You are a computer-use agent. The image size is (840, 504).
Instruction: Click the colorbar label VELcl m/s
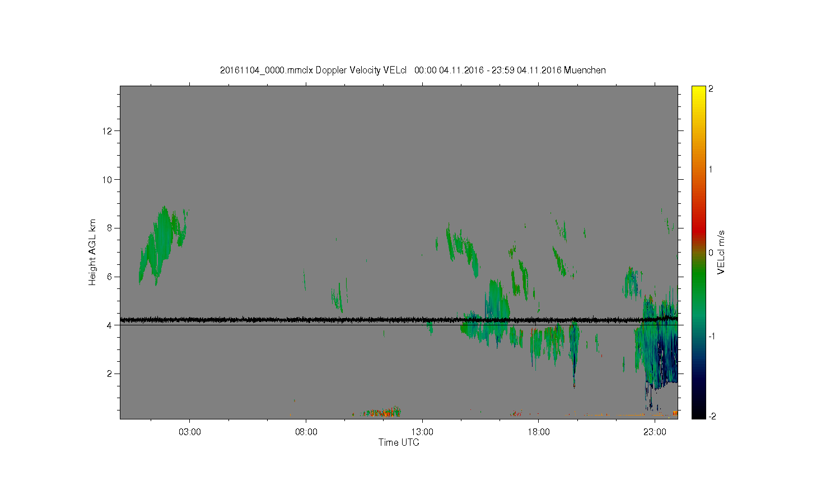[x=721, y=252]
